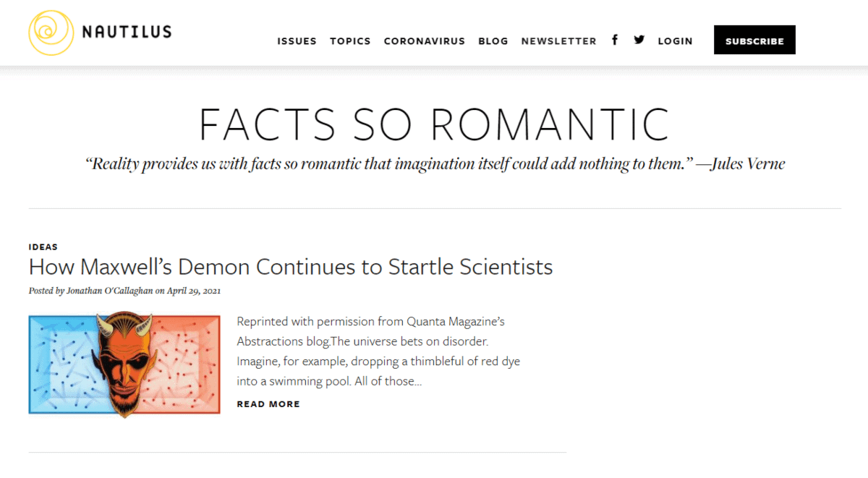Viewport: 868px width, 478px height.
Task: Select Coronavirus in the top navigation
Action: point(425,41)
